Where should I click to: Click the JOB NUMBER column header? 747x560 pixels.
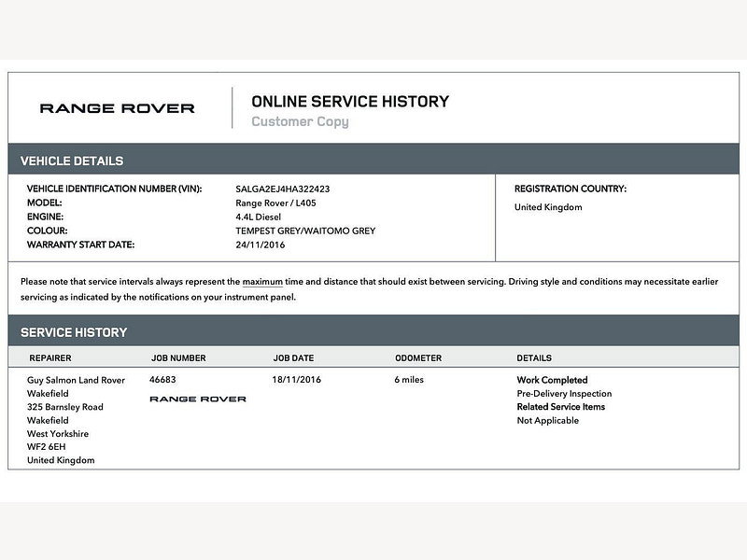pyautogui.click(x=178, y=358)
